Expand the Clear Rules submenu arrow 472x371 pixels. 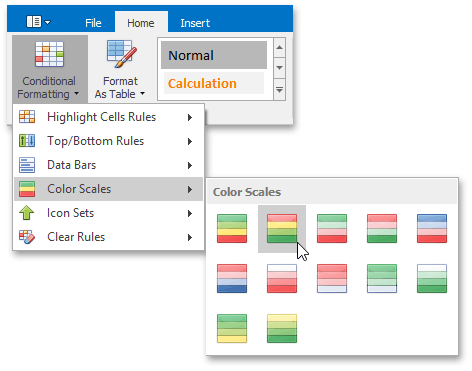190,237
